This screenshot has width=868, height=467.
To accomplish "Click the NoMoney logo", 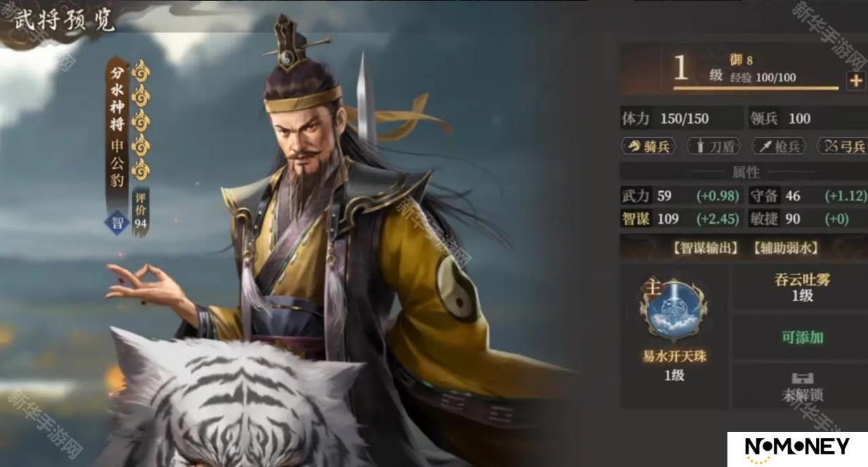I will [797, 448].
